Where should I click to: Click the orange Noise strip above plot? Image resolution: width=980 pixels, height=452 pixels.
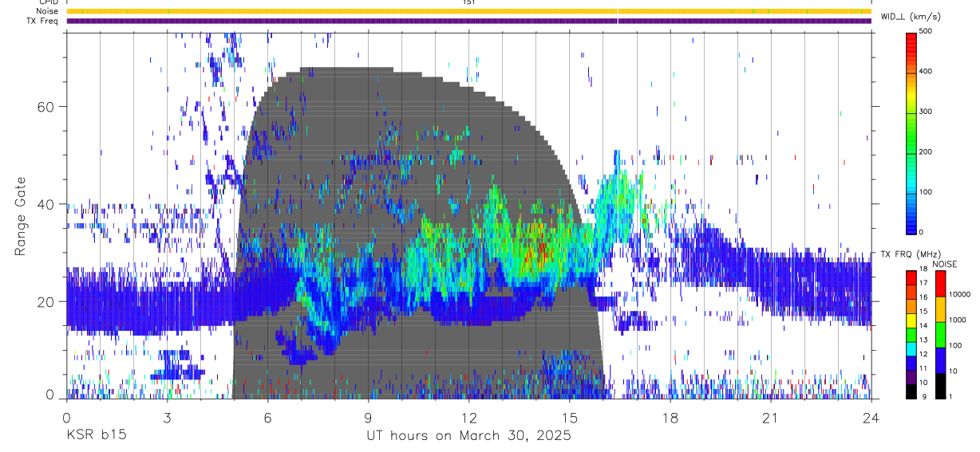pos(468,11)
